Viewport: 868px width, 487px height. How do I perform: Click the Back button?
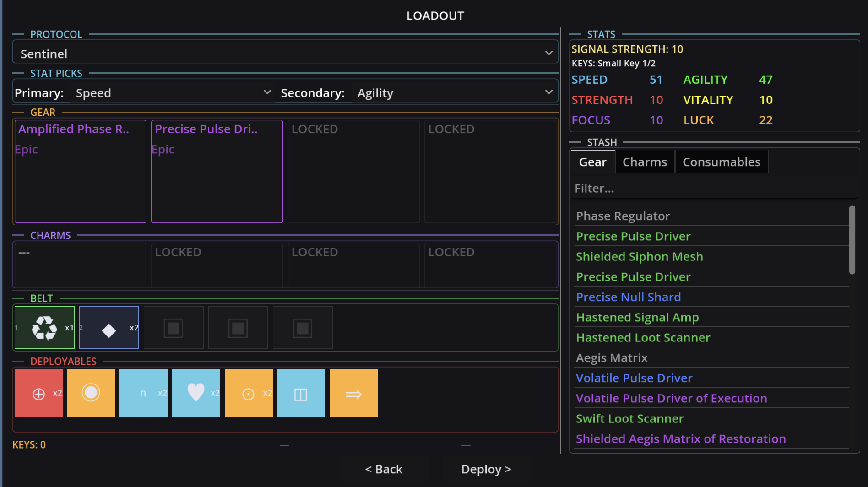(x=384, y=469)
